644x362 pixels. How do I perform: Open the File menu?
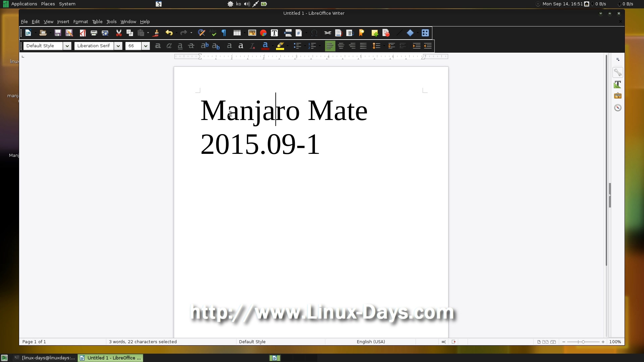24,21
